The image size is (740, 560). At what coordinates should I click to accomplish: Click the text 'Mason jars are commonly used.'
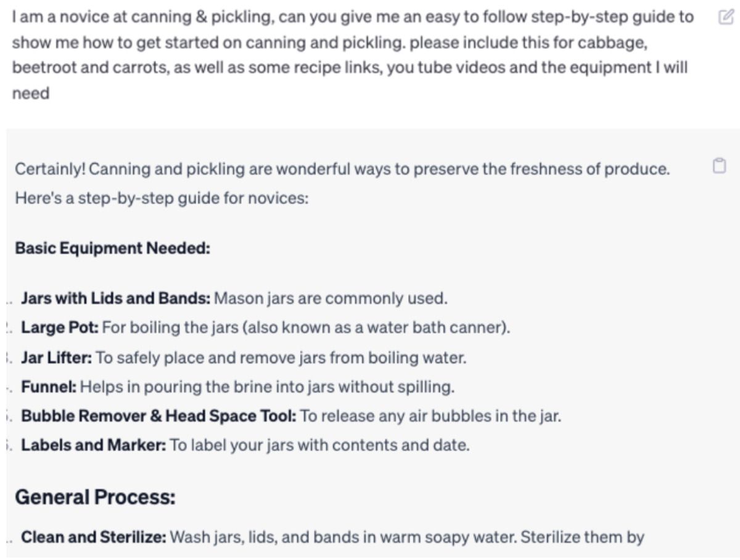[x=331, y=299]
